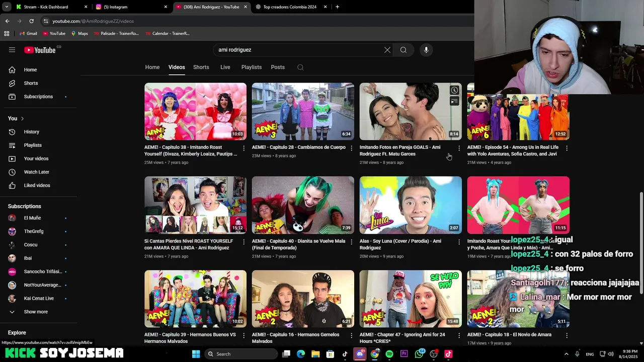Switch to Top creadores Colombia 2024 tab

pyautogui.click(x=292, y=7)
